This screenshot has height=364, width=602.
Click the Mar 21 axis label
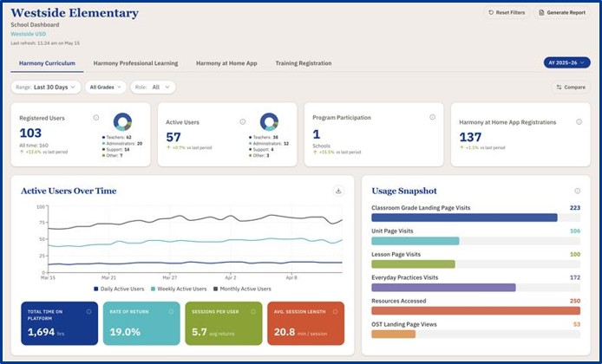[108, 277]
